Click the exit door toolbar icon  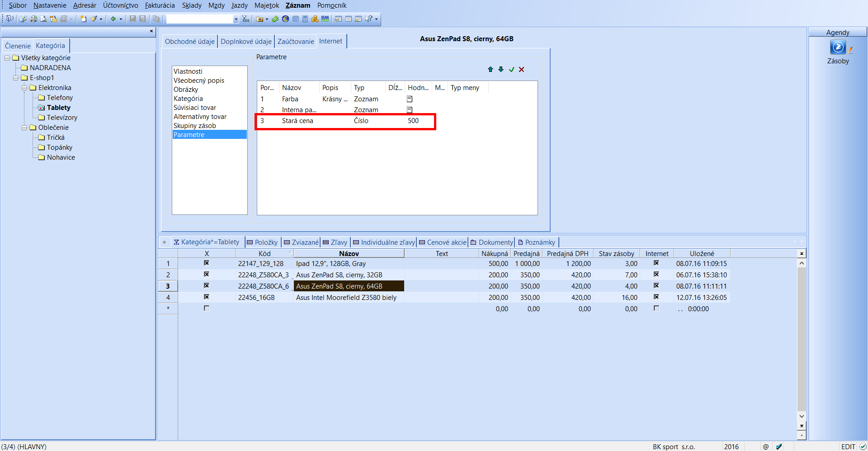[9, 19]
